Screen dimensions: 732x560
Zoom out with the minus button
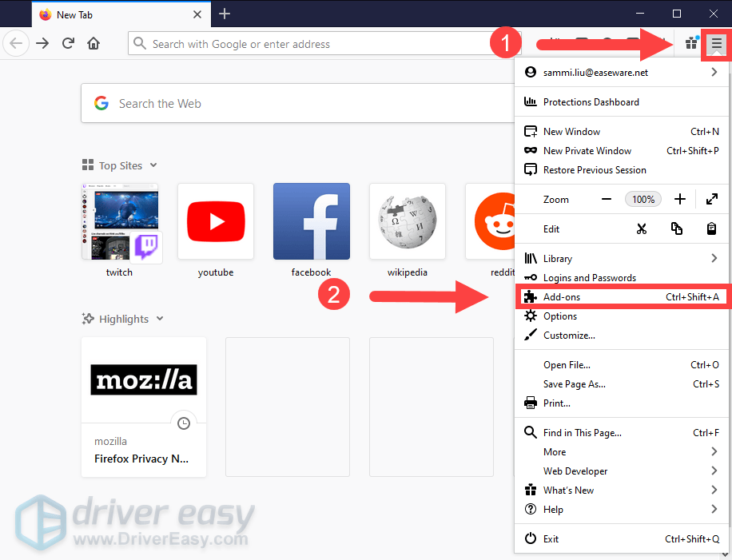pos(607,199)
